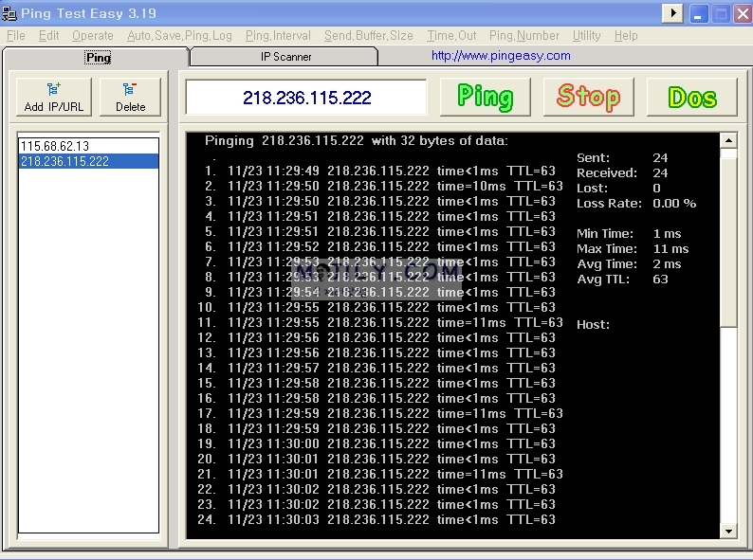This screenshot has height=560, width=753.
Task: Minimize the Ping Test Easy window
Action: [x=698, y=13]
